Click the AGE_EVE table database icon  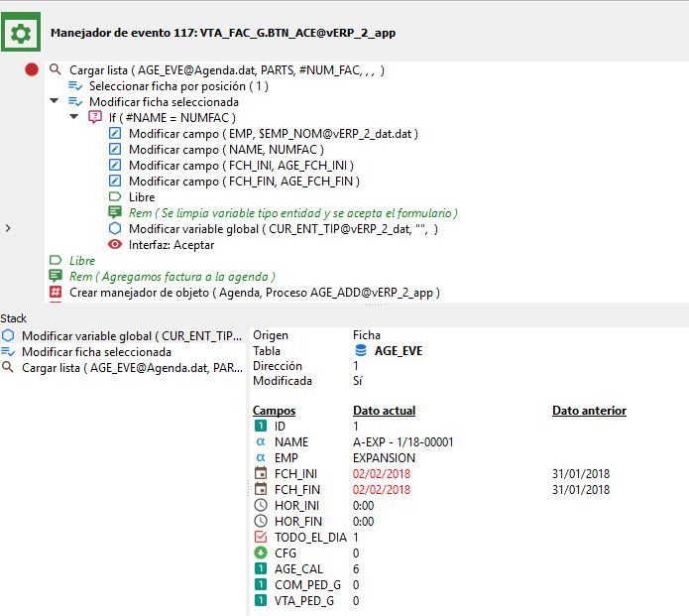(x=361, y=350)
